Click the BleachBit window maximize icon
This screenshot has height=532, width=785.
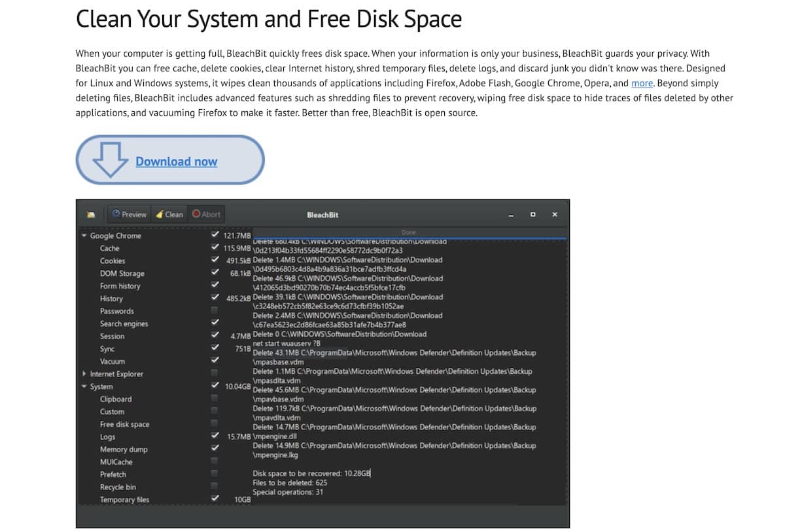[x=533, y=214]
